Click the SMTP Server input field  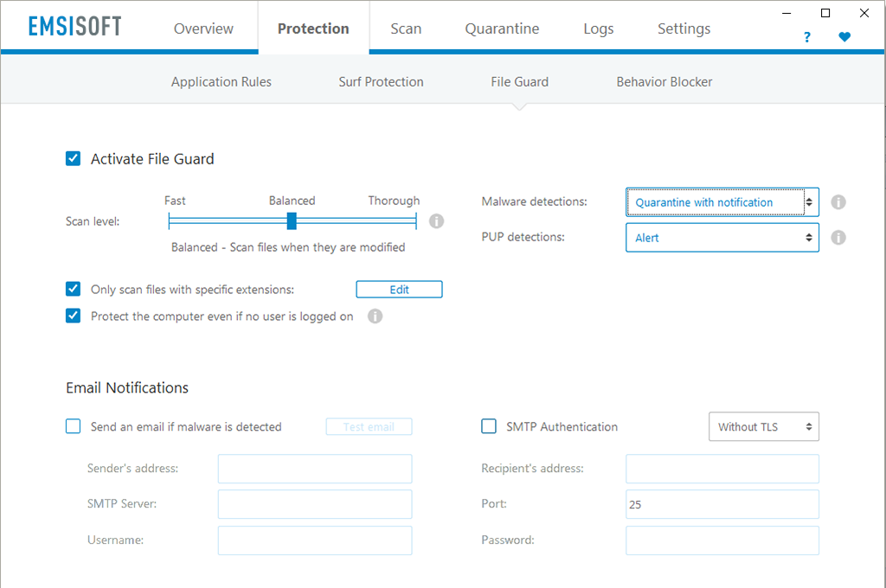click(315, 504)
